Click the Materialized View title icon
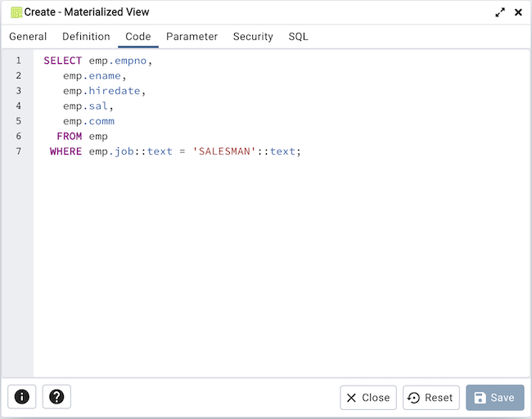This screenshot has width=532, height=419. 16,12
